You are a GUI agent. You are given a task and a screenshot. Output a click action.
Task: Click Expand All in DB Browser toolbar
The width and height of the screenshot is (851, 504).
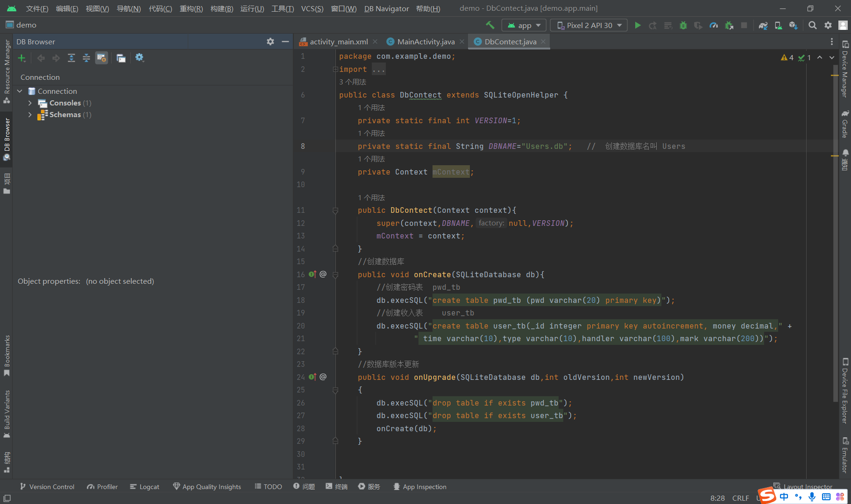point(71,58)
